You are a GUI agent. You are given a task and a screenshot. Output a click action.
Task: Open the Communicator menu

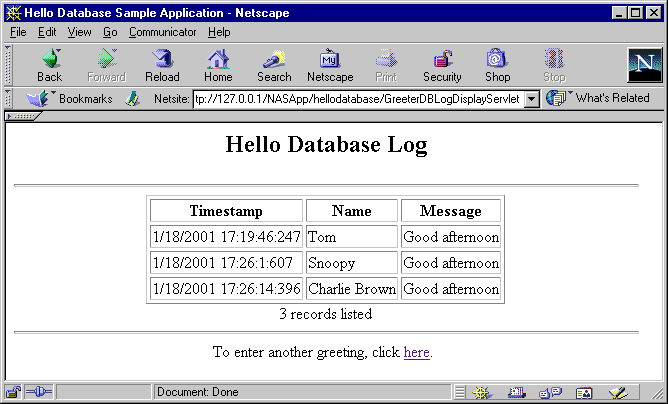click(163, 32)
